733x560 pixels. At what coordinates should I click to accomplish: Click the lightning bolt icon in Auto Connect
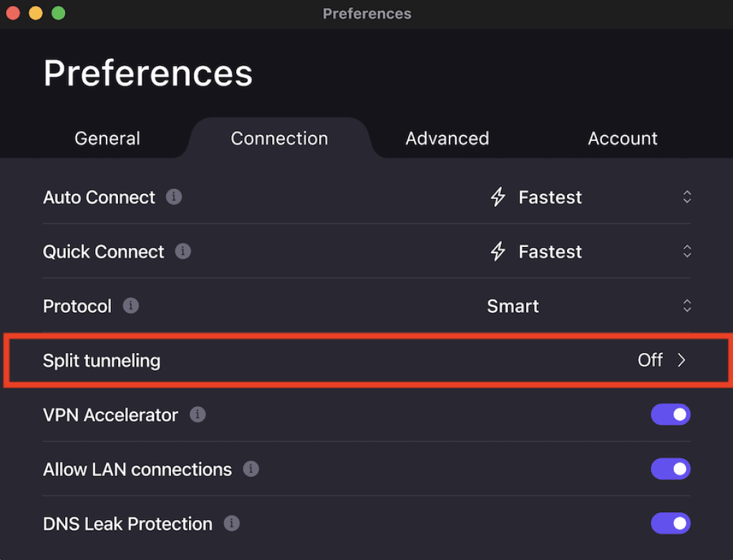pos(498,197)
